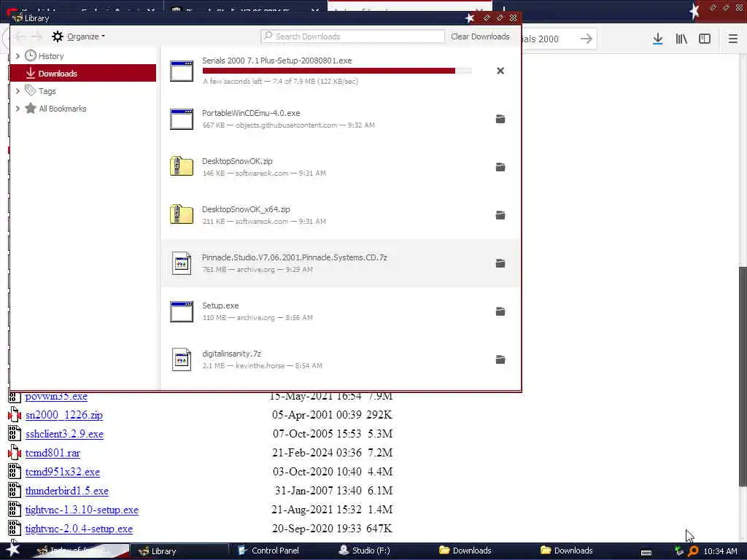This screenshot has width=747, height=560.
Task: Select History in the sidebar
Action: [x=50, y=56]
